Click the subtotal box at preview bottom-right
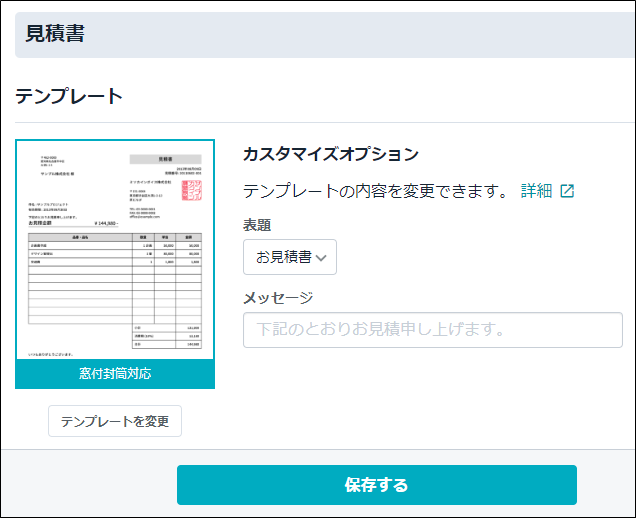This screenshot has height=518, width=636. pyautogui.click(x=167, y=336)
